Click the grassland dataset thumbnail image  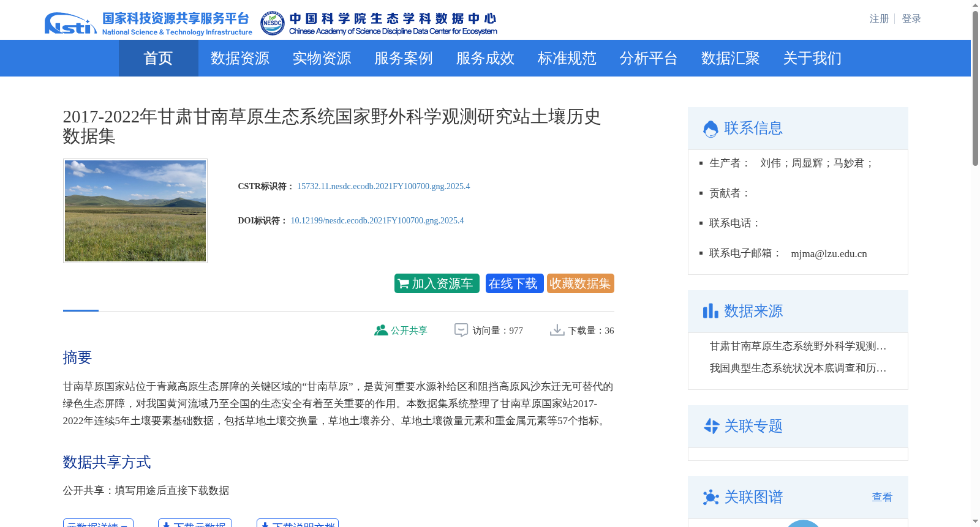coord(135,211)
